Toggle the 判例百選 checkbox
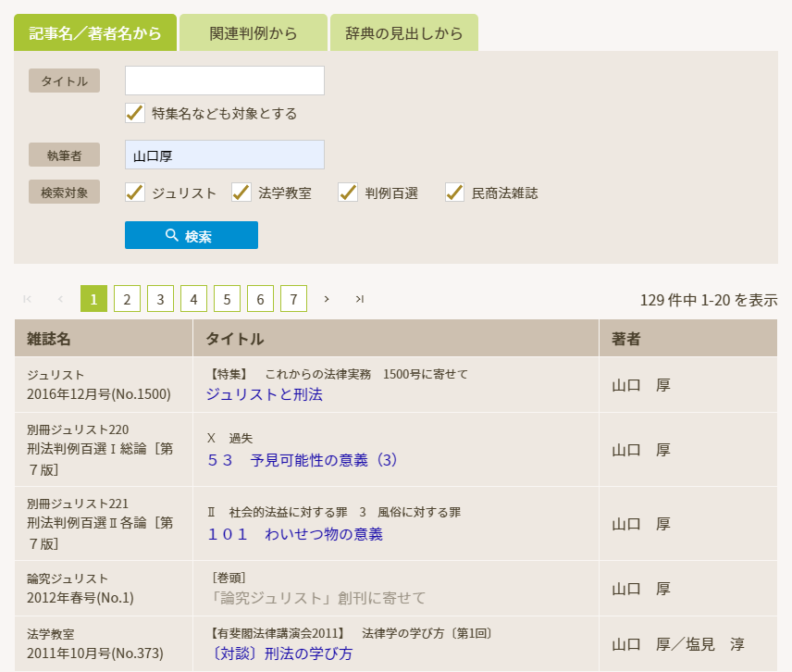The image size is (792, 672). (x=348, y=193)
